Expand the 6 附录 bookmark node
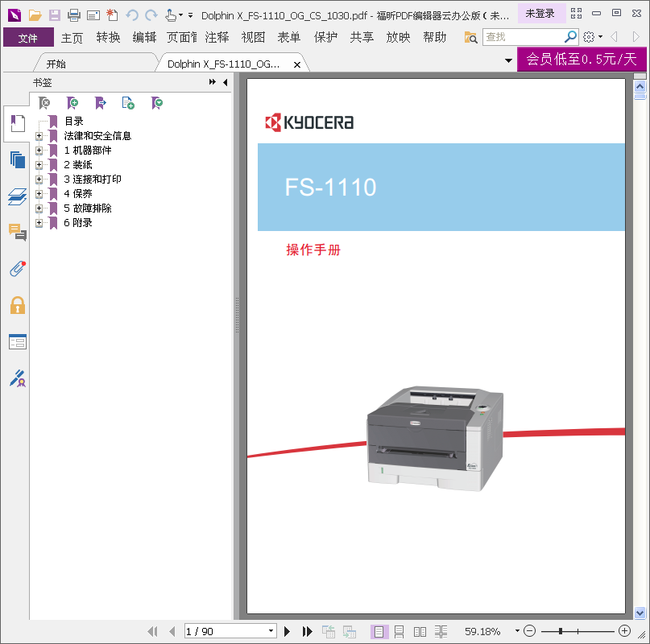 (39, 222)
